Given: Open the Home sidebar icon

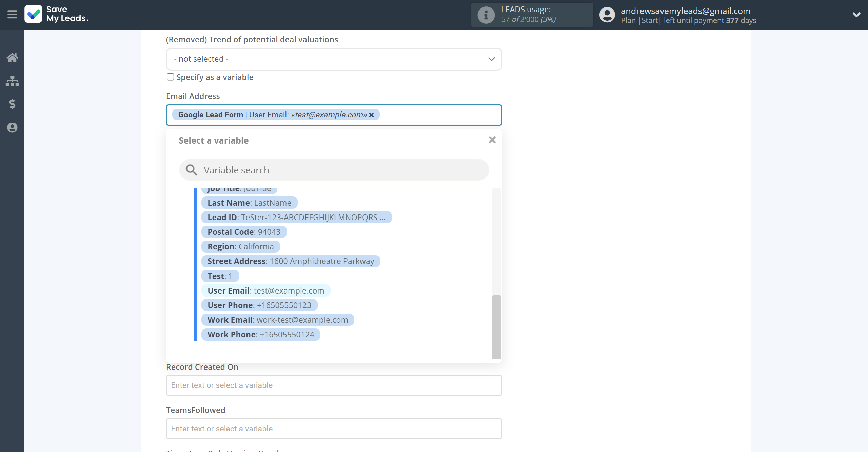Looking at the screenshot, I should click(12, 58).
